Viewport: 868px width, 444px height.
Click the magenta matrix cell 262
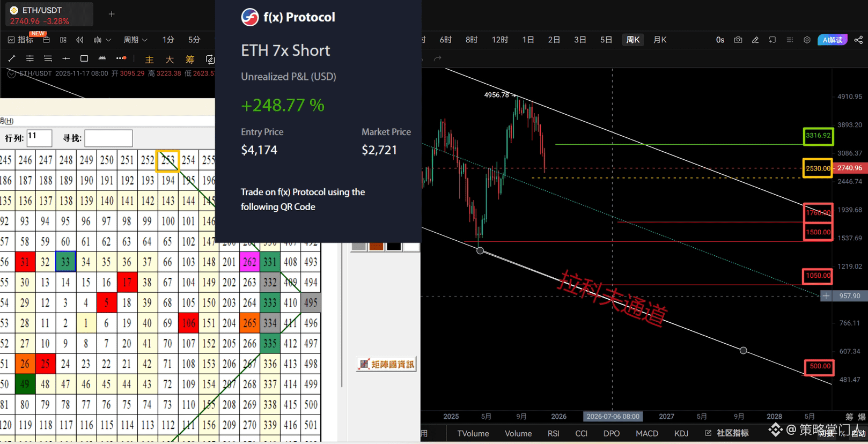249,262
